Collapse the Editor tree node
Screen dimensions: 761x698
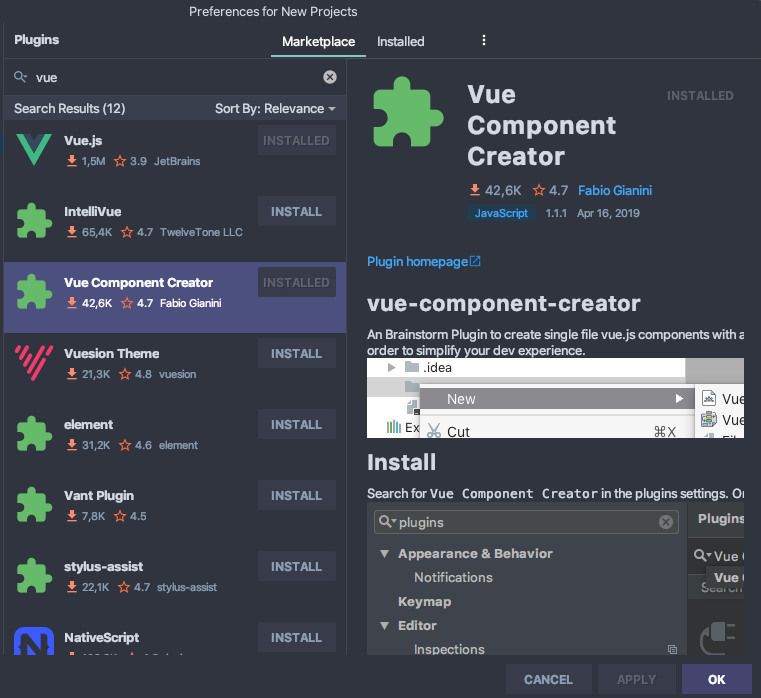coord(384,626)
